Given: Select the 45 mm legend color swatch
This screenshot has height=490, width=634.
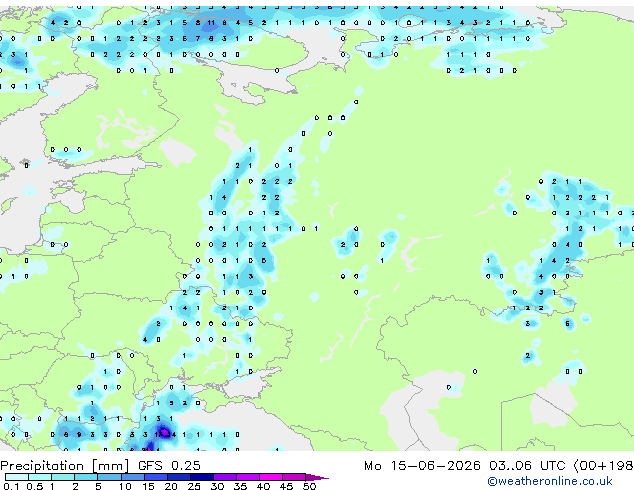Looking at the screenshot, I should click(x=294, y=477).
